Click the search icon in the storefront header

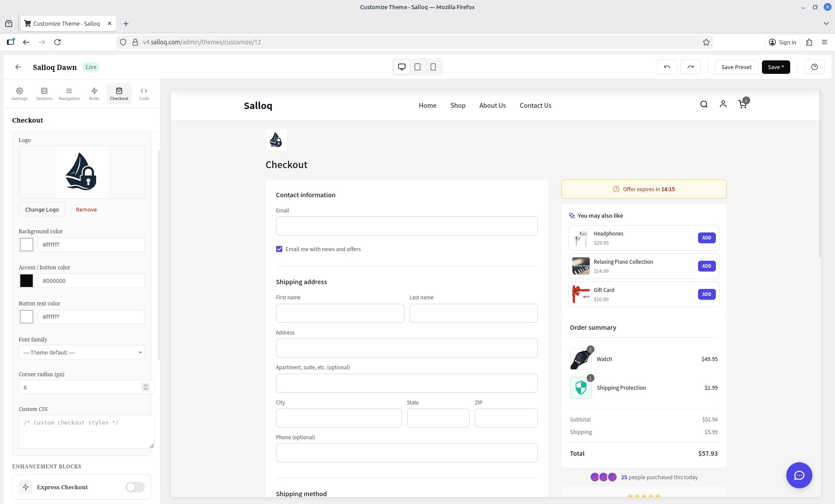pos(703,104)
